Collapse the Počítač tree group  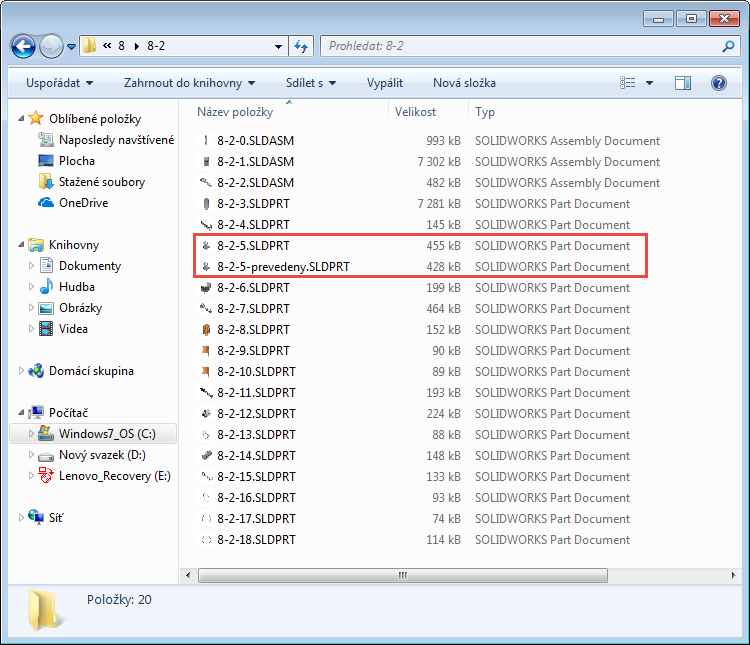(x=21, y=413)
